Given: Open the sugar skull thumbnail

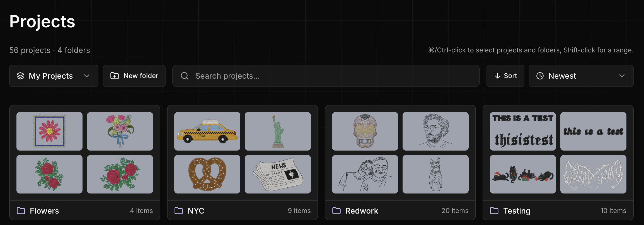Looking at the screenshot, I should 365,131.
